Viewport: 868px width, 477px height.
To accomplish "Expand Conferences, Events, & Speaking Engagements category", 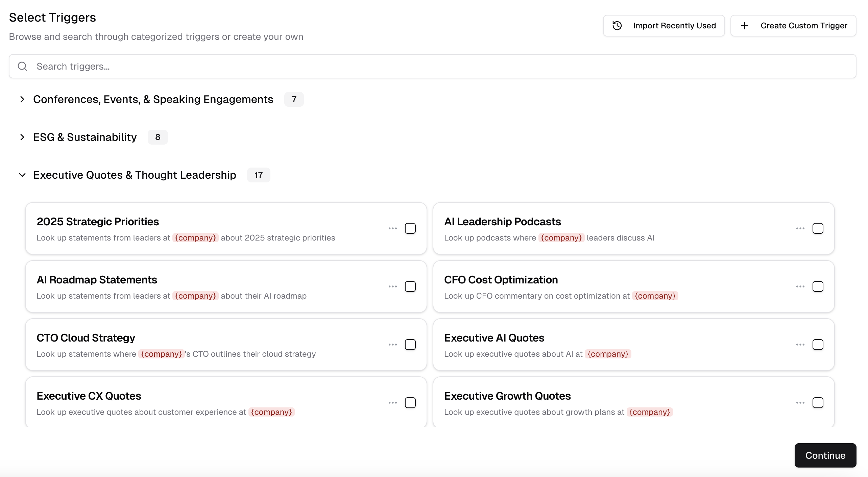I will [x=22, y=99].
